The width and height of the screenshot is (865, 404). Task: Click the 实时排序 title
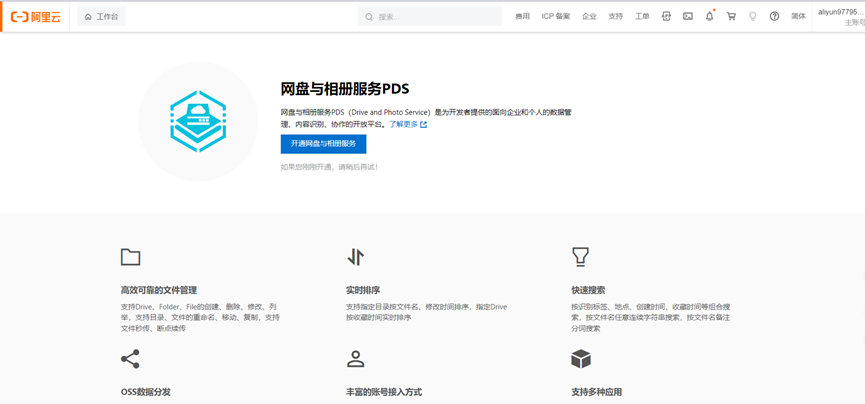pyautogui.click(x=363, y=290)
